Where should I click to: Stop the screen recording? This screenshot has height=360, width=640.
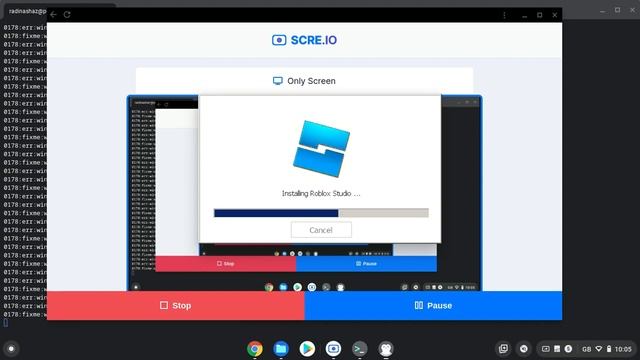(176, 305)
